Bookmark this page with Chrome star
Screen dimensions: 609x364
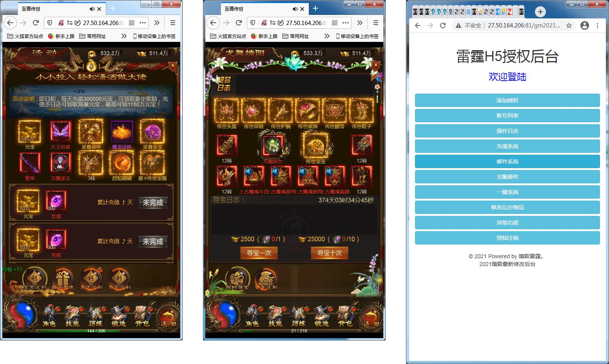(569, 25)
